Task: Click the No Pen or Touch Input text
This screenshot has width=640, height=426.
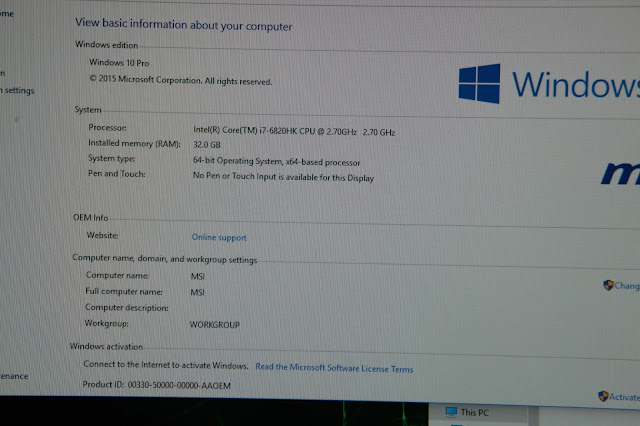Action: coord(283,177)
